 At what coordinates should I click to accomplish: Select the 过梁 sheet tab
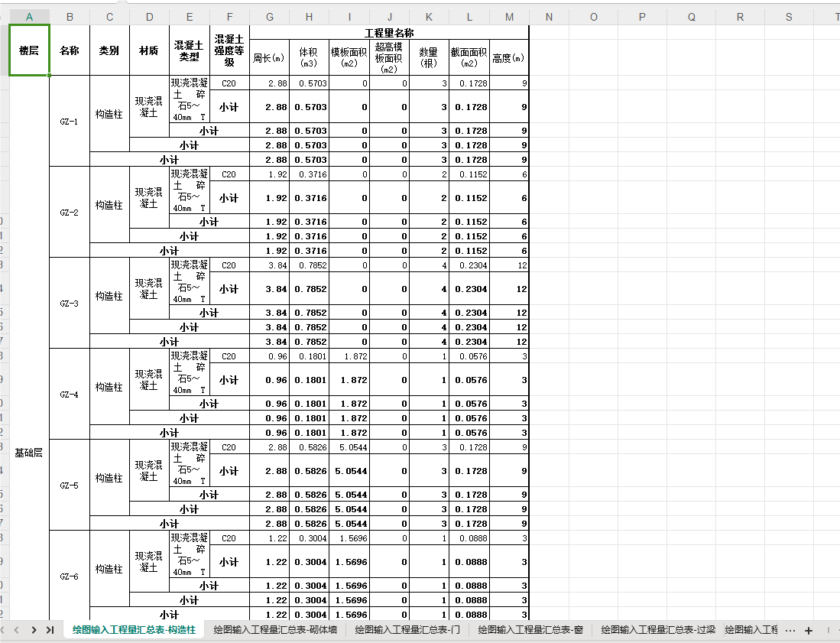pyautogui.click(x=658, y=630)
